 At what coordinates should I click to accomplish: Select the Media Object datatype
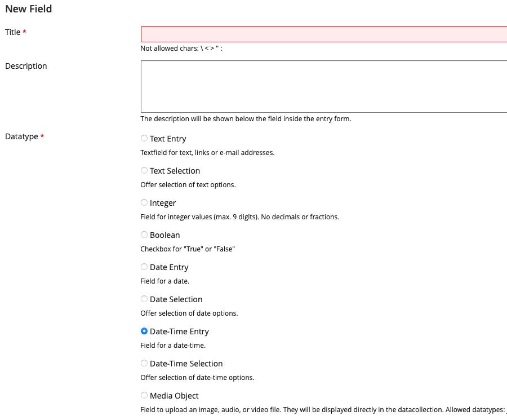tap(144, 395)
